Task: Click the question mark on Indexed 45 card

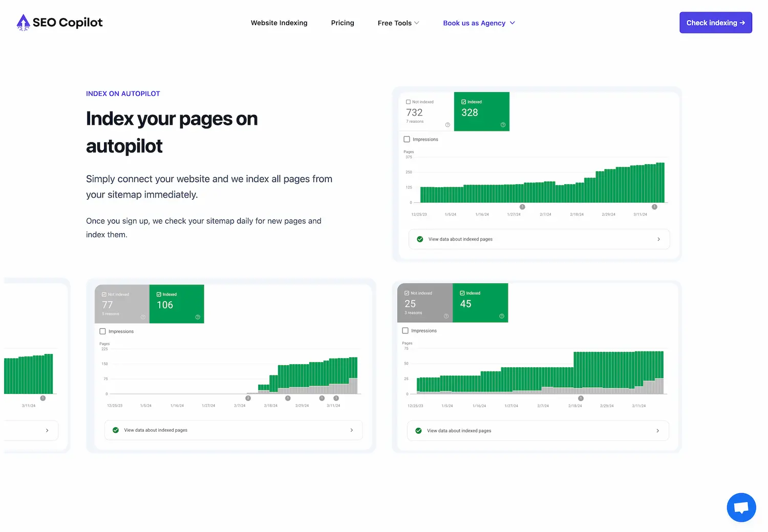Action: 502,316
